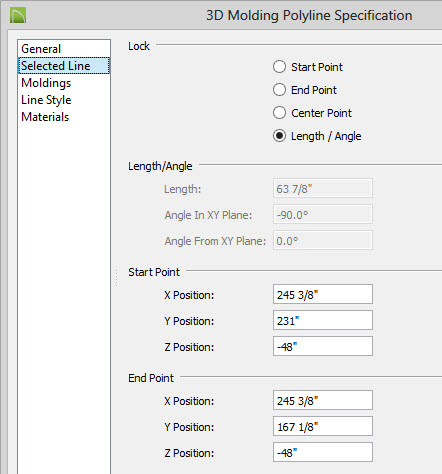Select the End Point lock radio button
Image resolution: width=442 pixels, height=474 pixels.
point(279,90)
